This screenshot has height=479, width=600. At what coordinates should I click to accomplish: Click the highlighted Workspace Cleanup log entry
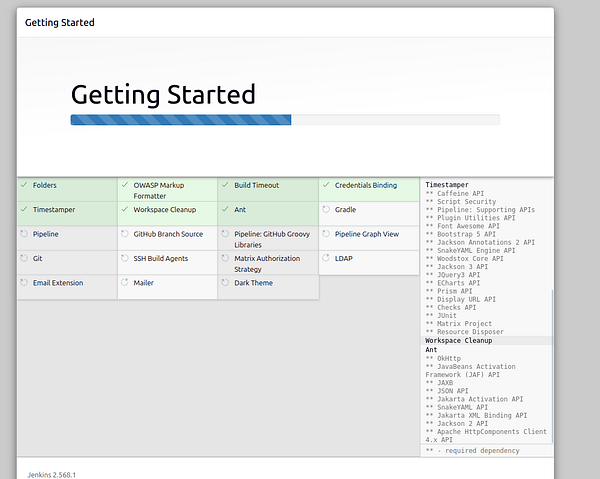[x=487, y=341]
